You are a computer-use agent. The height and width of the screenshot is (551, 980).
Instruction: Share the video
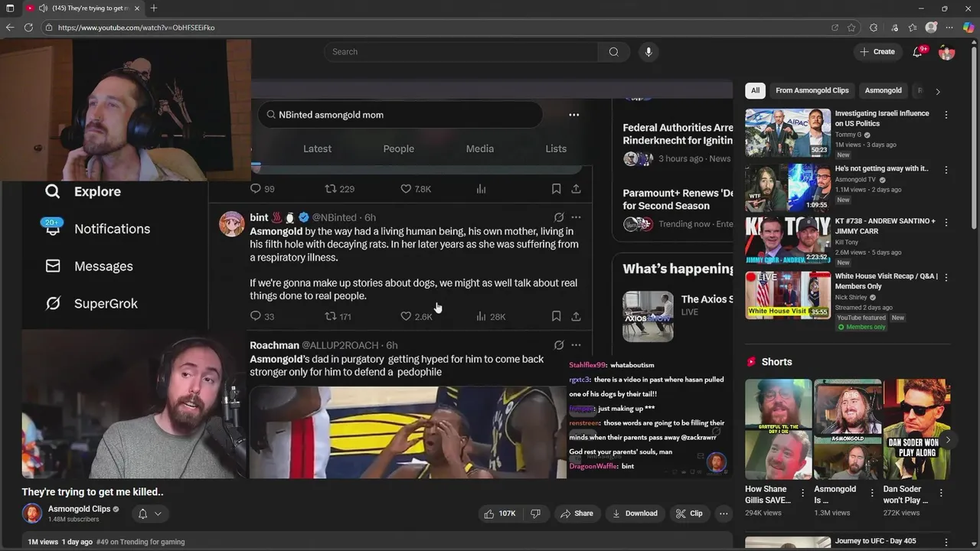(x=576, y=514)
